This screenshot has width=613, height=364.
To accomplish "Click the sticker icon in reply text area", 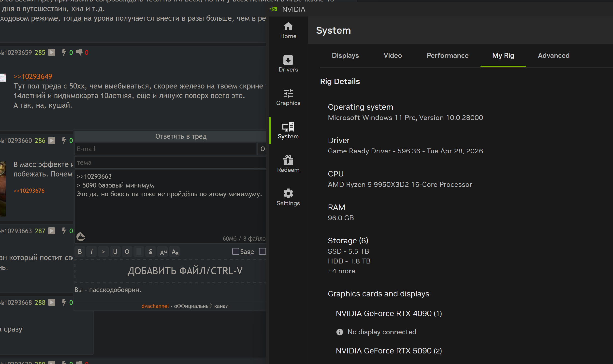I will (81, 237).
